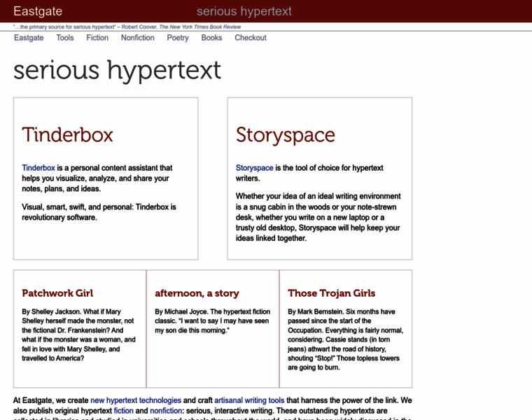The width and height of the screenshot is (532, 420).
Task: Click the large Storyspace card heading
Action: [286, 135]
